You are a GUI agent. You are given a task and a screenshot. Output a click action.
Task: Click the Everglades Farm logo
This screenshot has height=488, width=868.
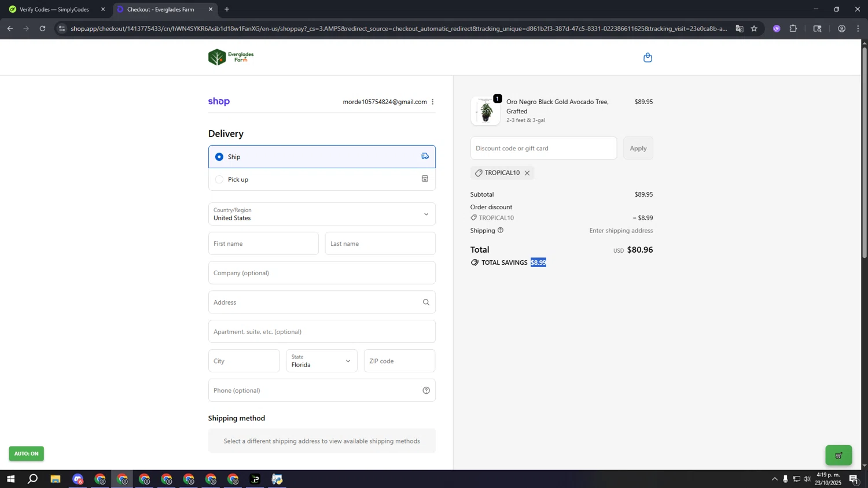[231, 57]
